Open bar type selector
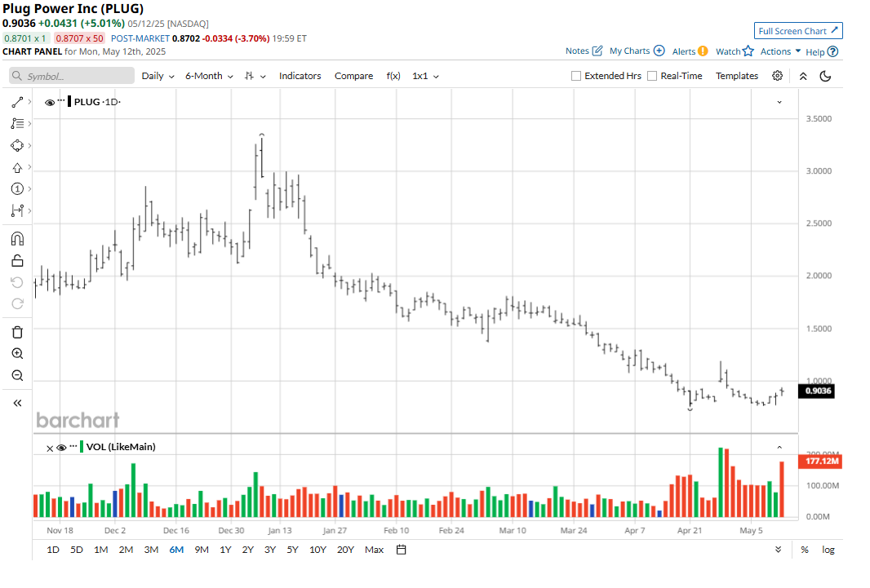The width and height of the screenshot is (870, 588). click(x=255, y=76)
